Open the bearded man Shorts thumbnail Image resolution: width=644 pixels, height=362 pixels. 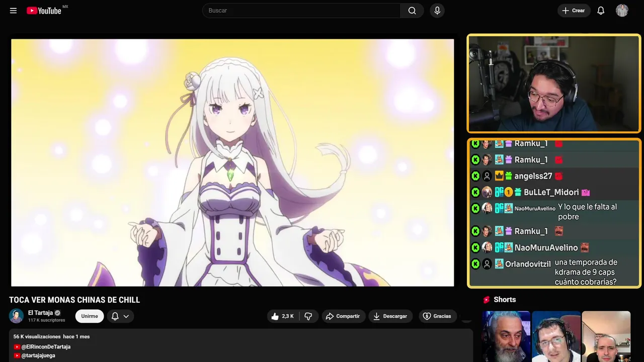[506, 336]
